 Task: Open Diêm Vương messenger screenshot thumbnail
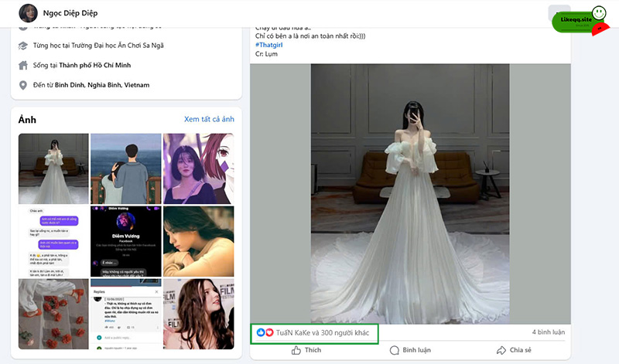[x=126, y=241]
